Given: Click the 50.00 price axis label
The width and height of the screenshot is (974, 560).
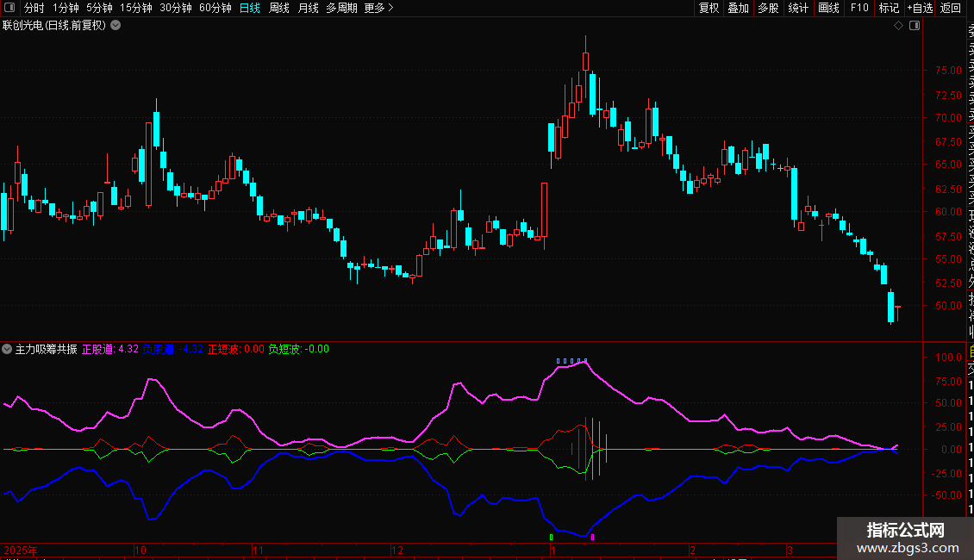Looking at the screenshot, I should (x=948, y=306).
